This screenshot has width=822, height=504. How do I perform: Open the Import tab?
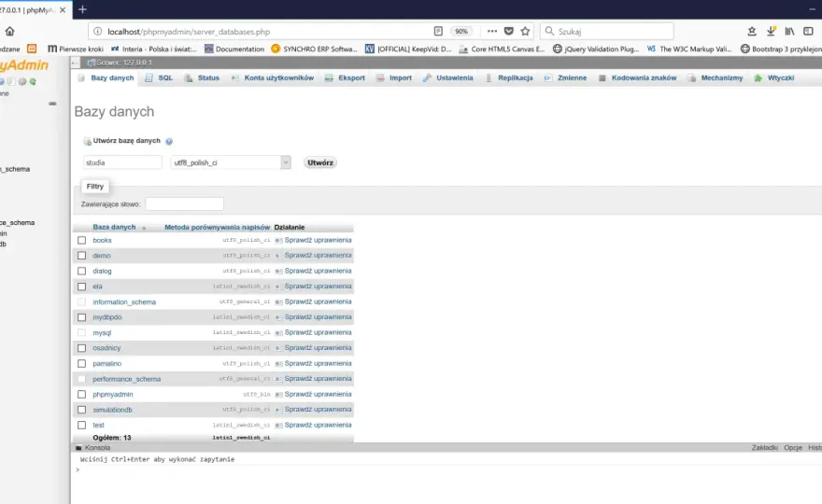coord(394,78)
